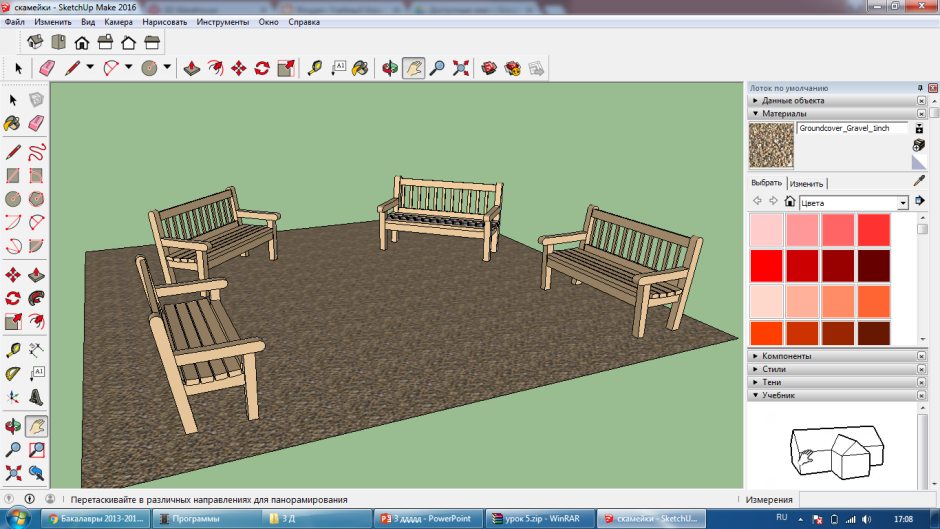The width and height of the screenshot is (940, 529).
Task: Select the Push/Pull tool in top toolbar
Action: click(192, 68)
